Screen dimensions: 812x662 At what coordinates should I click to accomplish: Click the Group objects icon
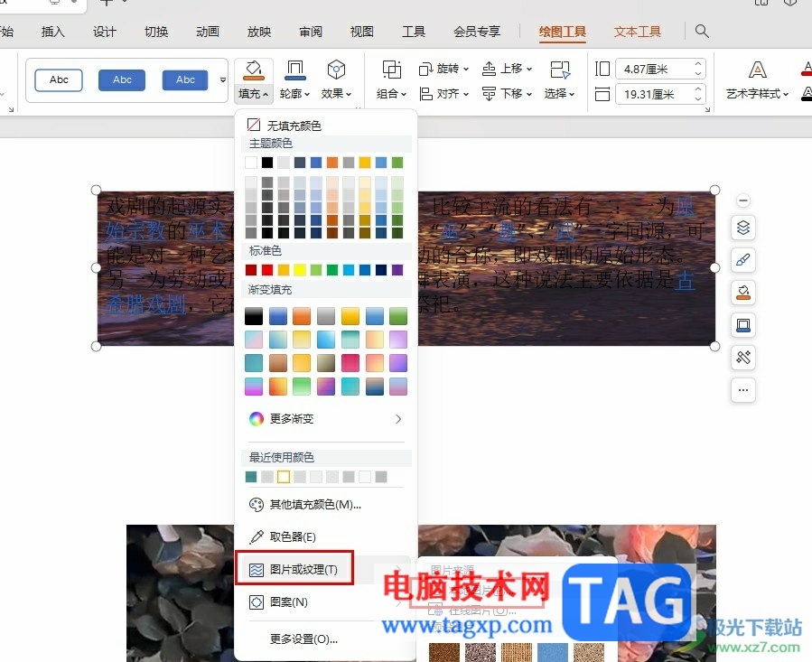tap(391, 70)
